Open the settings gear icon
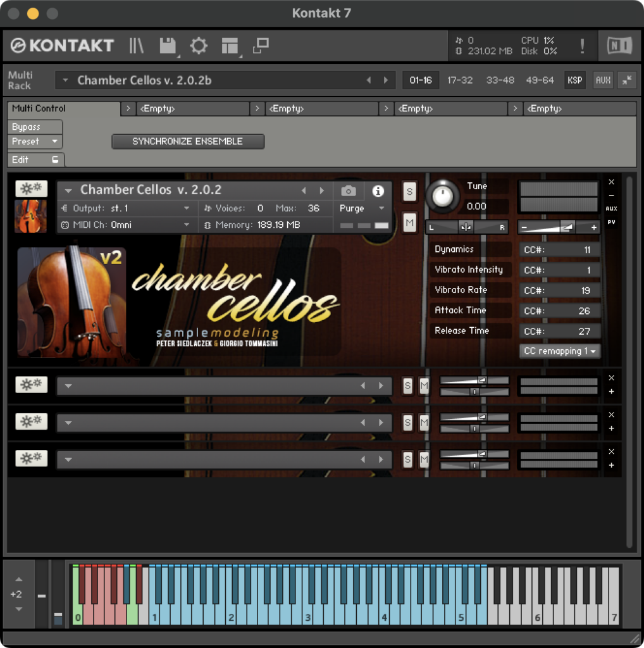 click(199, 46)
